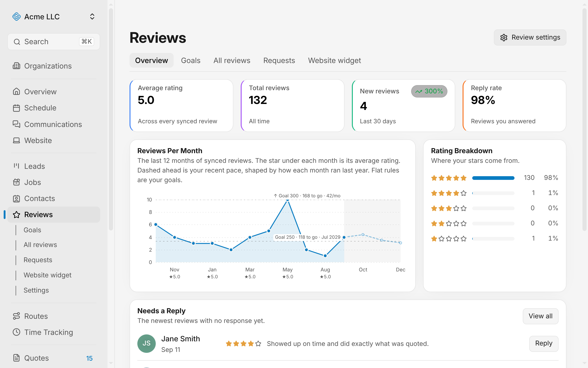
Task: Click the 300% trend badge
Action: coord(429,91)
